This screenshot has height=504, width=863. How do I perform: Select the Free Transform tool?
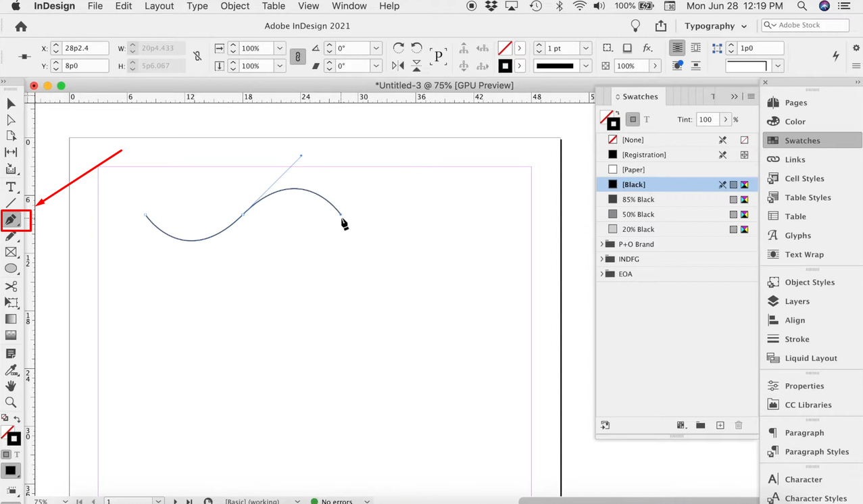(11, 303)
